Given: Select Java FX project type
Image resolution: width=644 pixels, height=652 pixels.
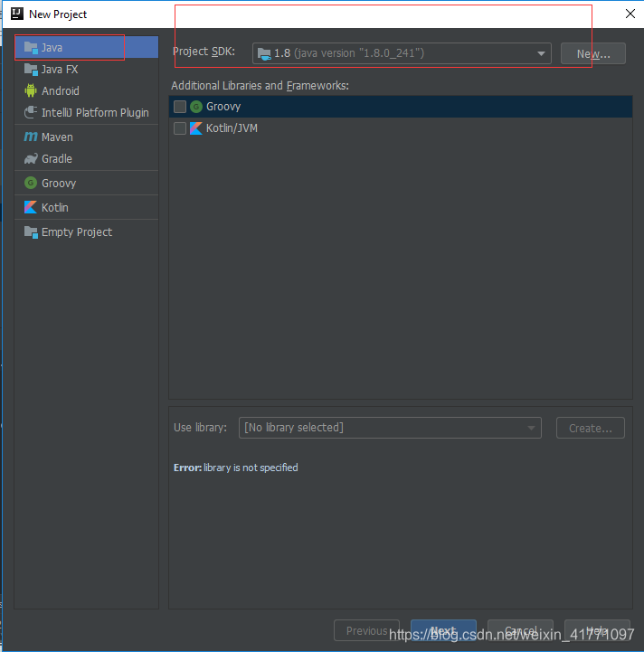Looking at the screenshot, I should coord(87,69).
